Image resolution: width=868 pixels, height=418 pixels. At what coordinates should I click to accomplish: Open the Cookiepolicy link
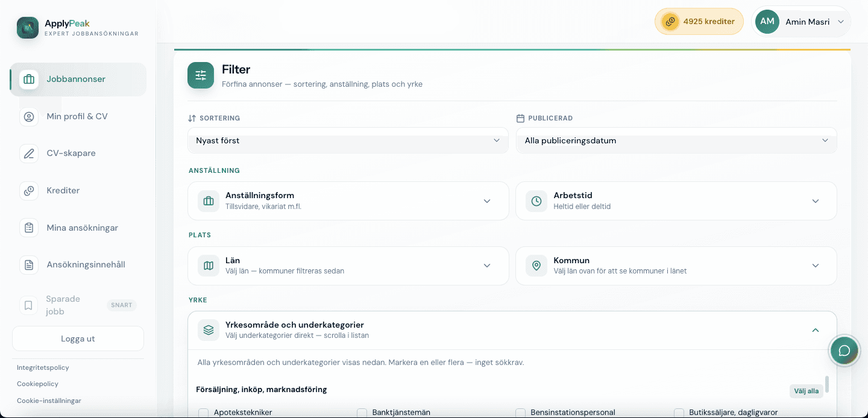click(x=37, y=384)
